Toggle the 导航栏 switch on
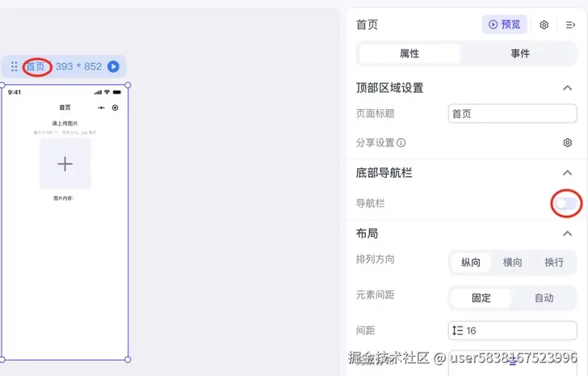Image resolution: width=588 pixels, height=376 pixels. coord(566,204)
